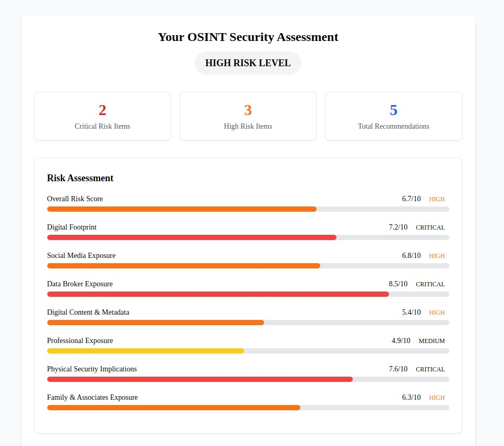The width and height of the screenshot is (504, 446).
Task: Click the Social Media Exposure bar
Action: pos(184,266)
